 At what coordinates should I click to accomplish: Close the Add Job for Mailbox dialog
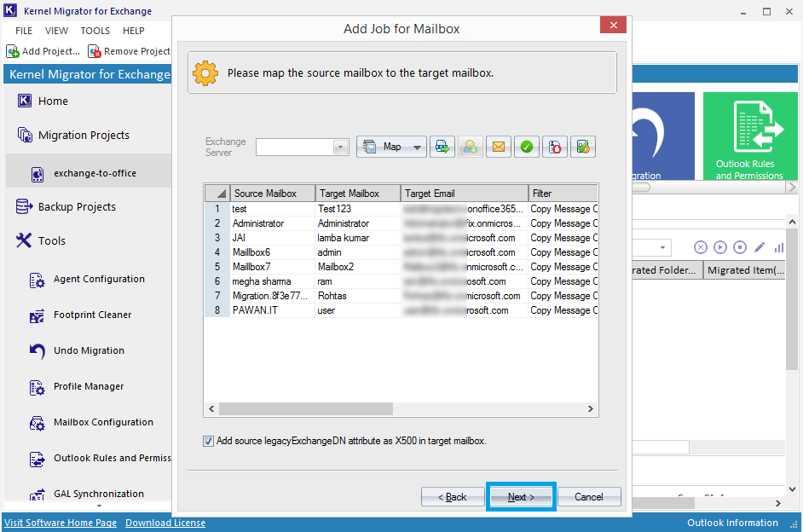point(613,25)
